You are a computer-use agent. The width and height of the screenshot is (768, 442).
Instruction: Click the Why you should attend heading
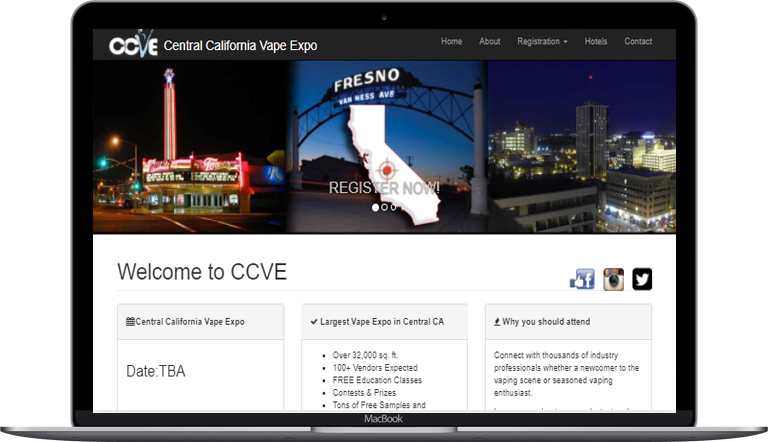[x=546, y=321]
